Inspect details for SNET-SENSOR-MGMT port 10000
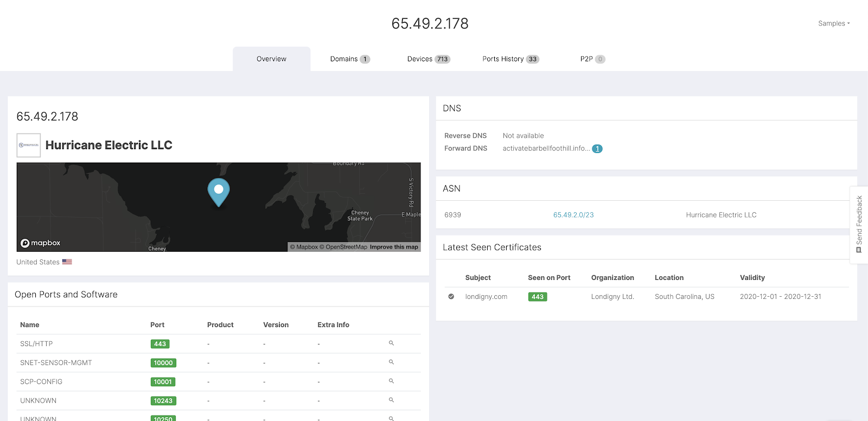 pyautogui.click(x=391, y=362)
